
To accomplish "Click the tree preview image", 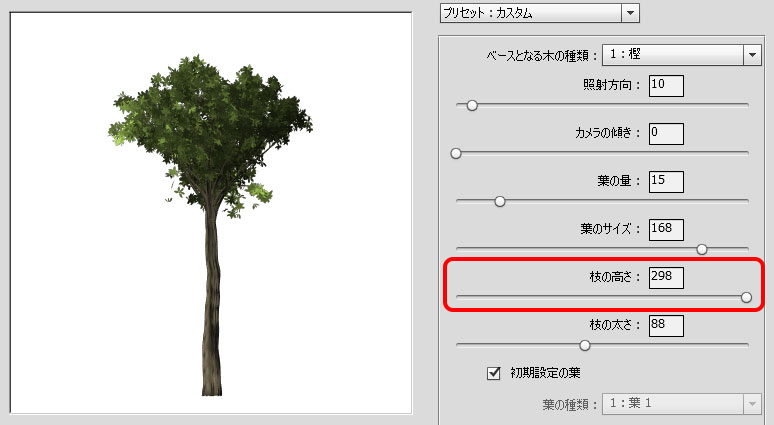I will pyautogui.click(x=211, y=213).
